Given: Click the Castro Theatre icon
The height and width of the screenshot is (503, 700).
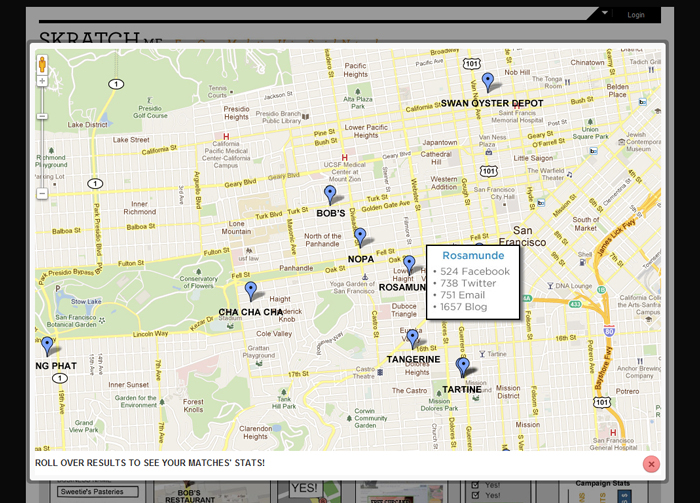Looking at the screenshot, I should coord(380,372).
